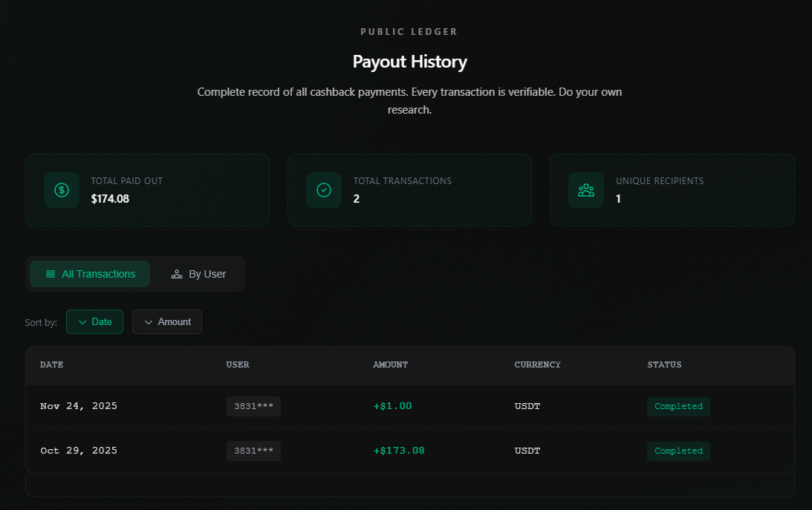Screen dimensions: 812x510
Task: Click the checkmark circle icon on Total Transactions card
Action: click(x=323, y=190)
